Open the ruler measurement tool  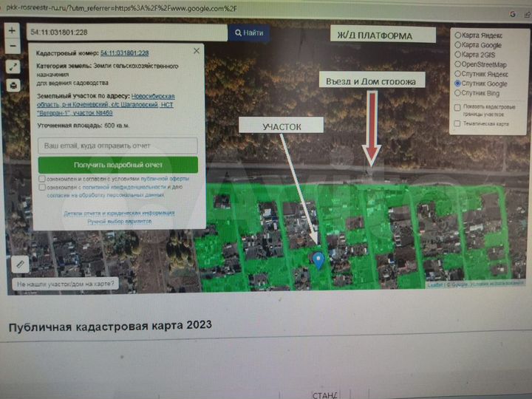tap(20, 263)
